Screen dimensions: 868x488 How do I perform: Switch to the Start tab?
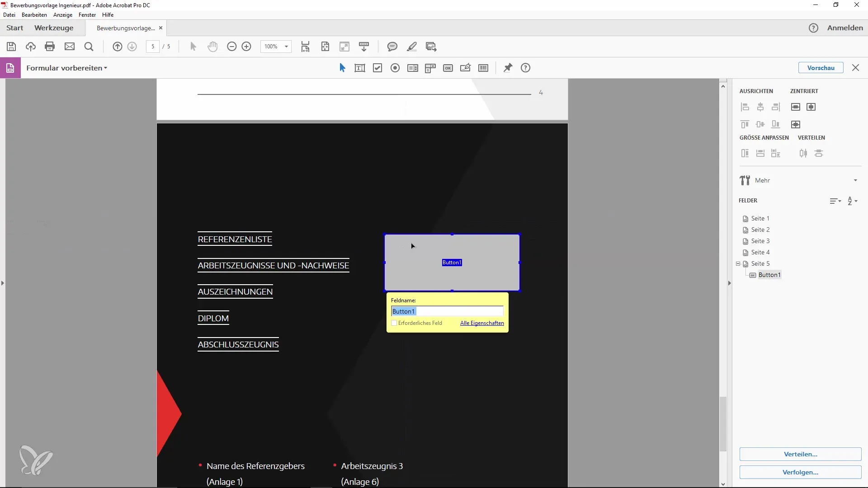point(15,28)
